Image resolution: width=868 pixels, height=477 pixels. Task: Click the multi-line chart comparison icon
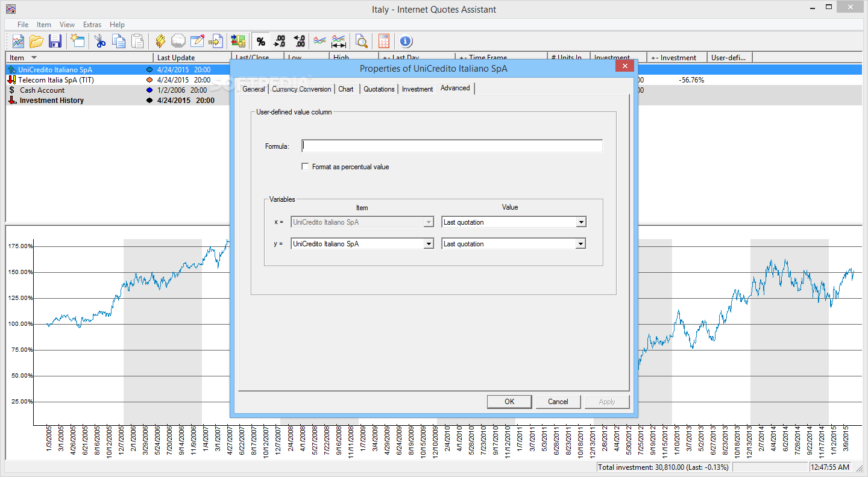click(320, 41)
